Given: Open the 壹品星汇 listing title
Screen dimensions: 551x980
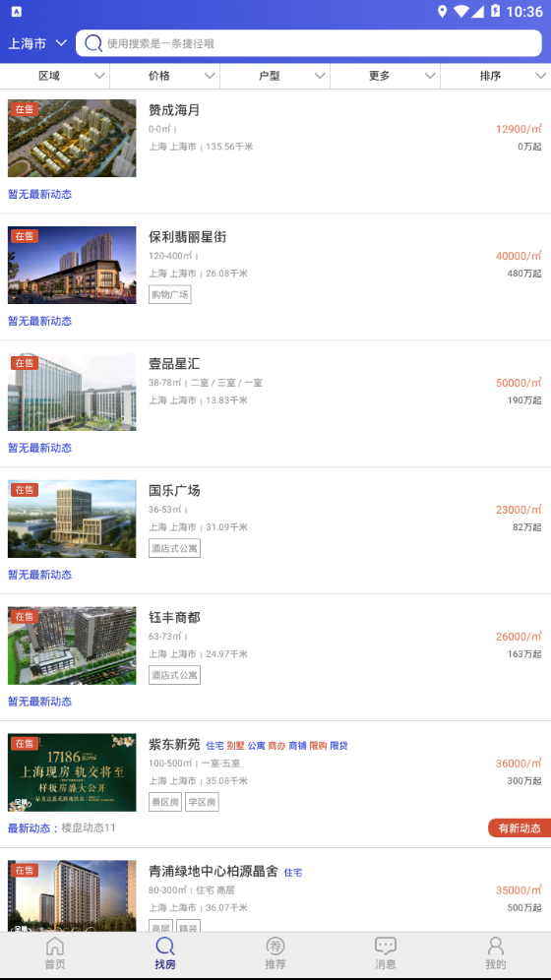Looking at the screenshot, I should (174, 364).
